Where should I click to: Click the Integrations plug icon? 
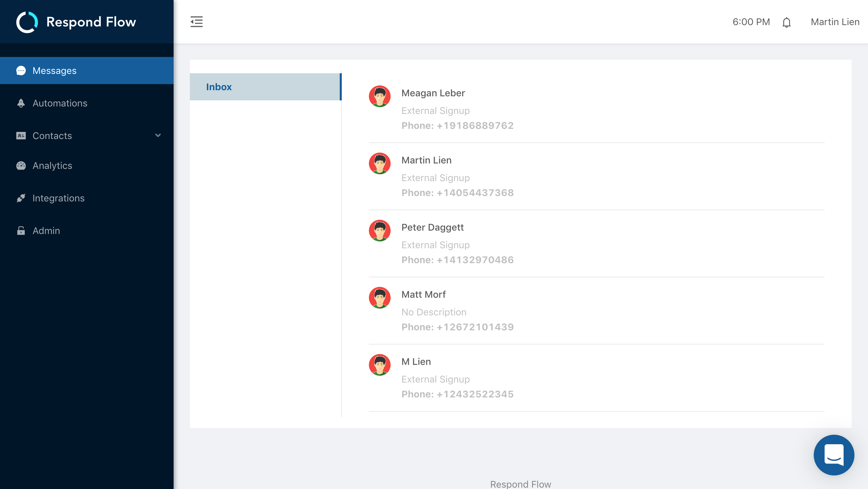[21, 198]
